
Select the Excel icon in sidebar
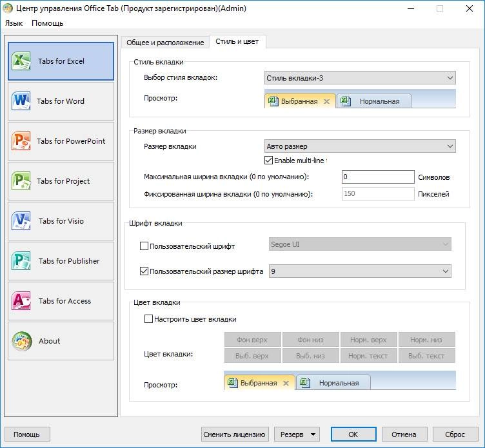pyautogui.click(x=21, y=61)
